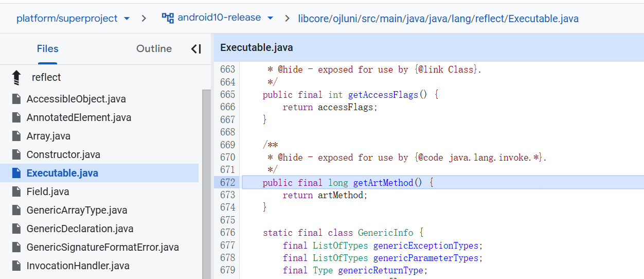The height and width of the screenshot is (279, 644).
Task: Click file icon next to AnnotatedElement.java
Action: tap(16, 117)
